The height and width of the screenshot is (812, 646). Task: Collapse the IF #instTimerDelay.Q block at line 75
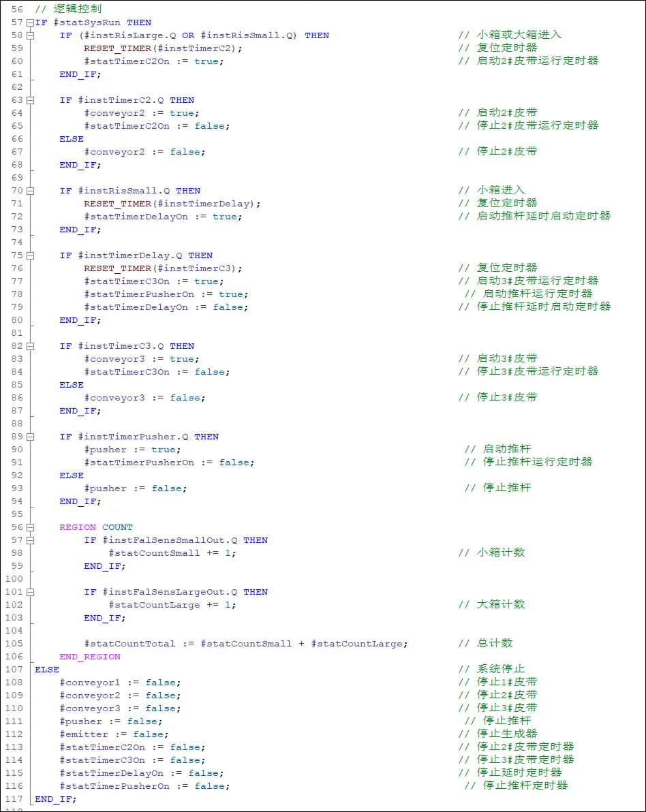coord(30,256)
